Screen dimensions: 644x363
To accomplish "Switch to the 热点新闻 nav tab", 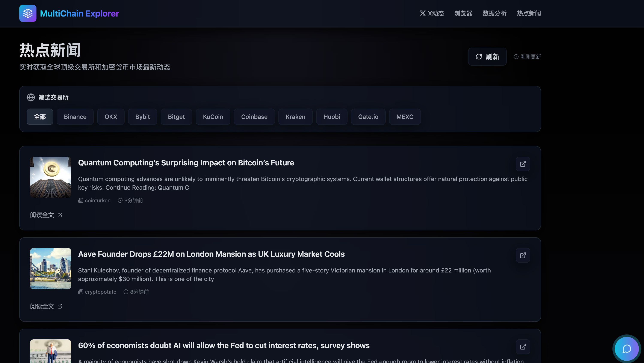I will [529, 13].
